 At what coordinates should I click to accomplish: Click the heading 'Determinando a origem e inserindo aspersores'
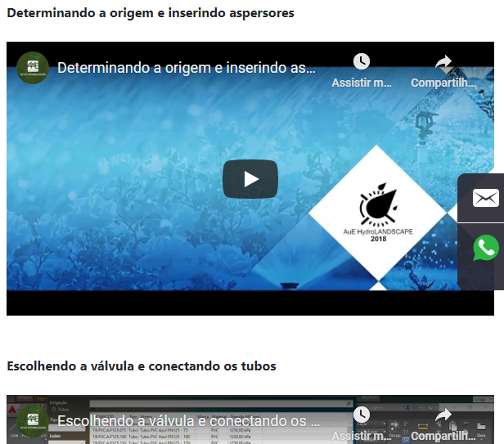[x=151, y=13]
